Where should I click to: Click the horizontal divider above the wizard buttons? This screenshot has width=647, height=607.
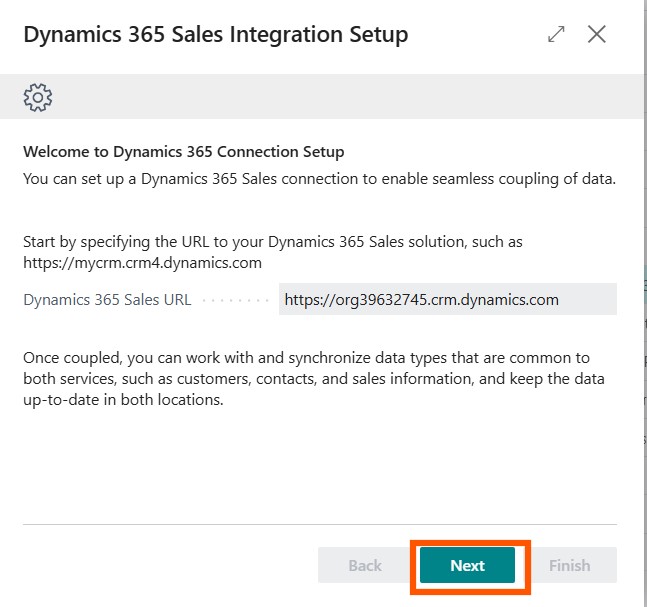pos(319,523)
